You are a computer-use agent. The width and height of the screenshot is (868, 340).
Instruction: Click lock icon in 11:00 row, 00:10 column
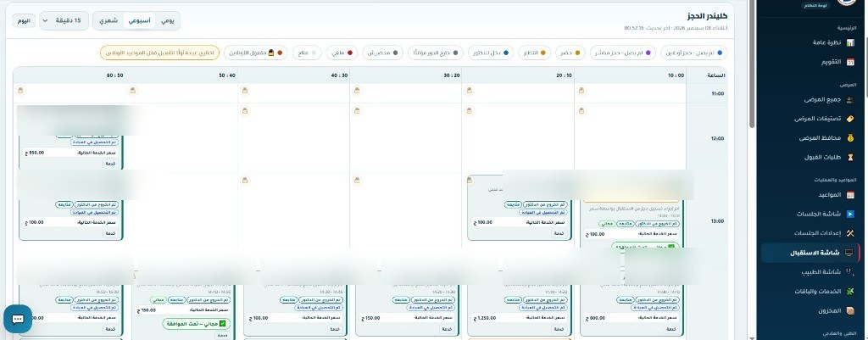click(581, 90)
